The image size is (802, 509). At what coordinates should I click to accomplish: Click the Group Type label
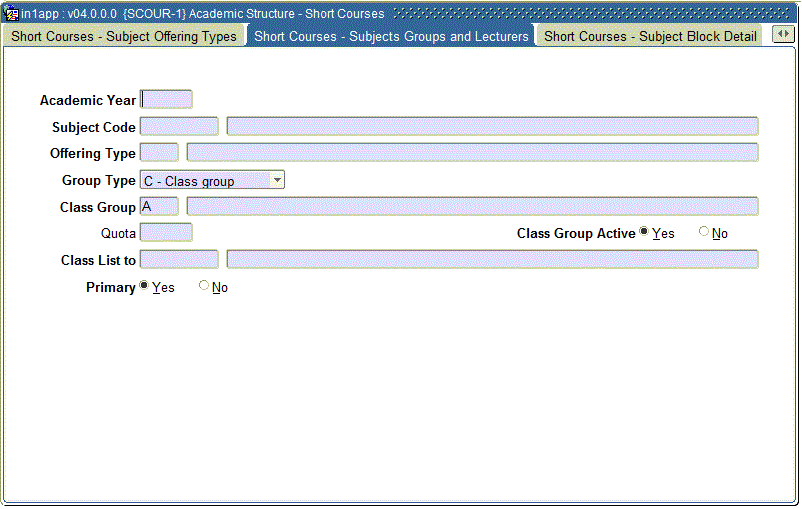point(99,181)
